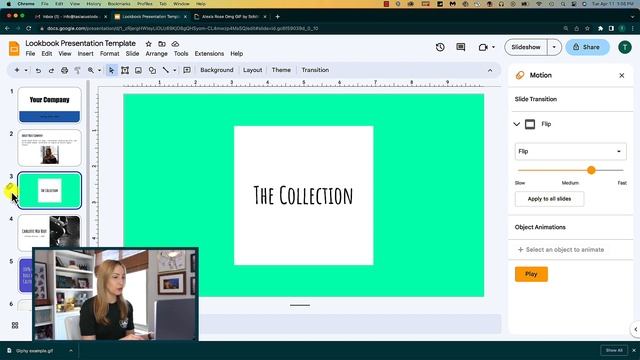Image resolution: width=640 pixels, height=360 pixels.
Task: Click the zoom magnifier tool
Action: pyautogui.click(x=91, y=70)
